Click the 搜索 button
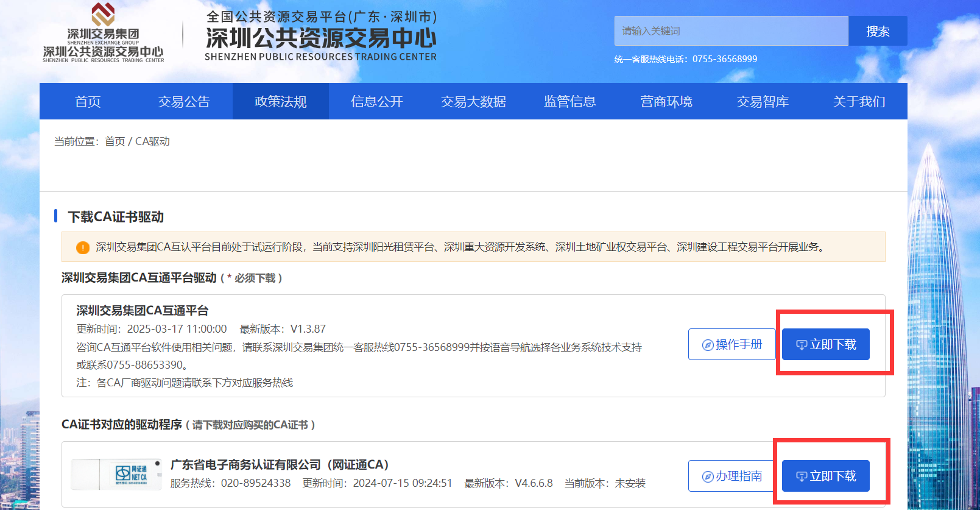This screenshot has height=510, width=980. click(x=877, y=31)
